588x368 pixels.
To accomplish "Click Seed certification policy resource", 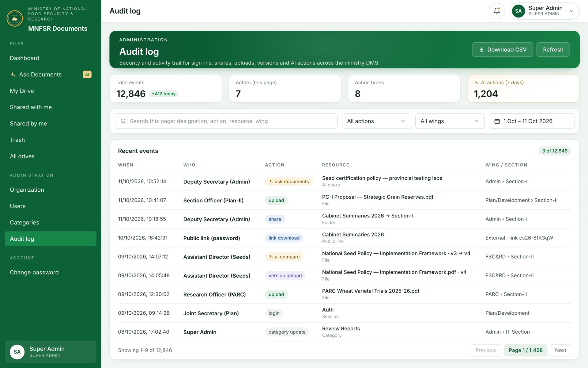I will tap(382, 178).
